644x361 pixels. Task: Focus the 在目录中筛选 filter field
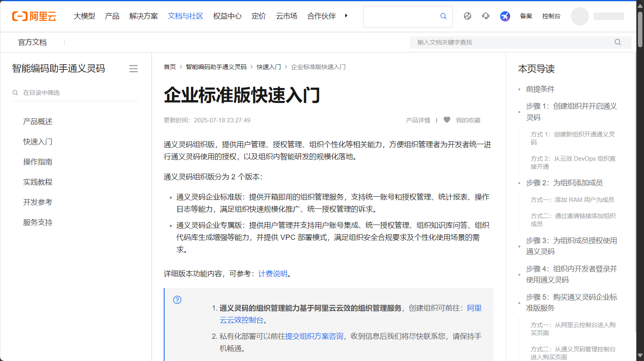coord(76,92)
